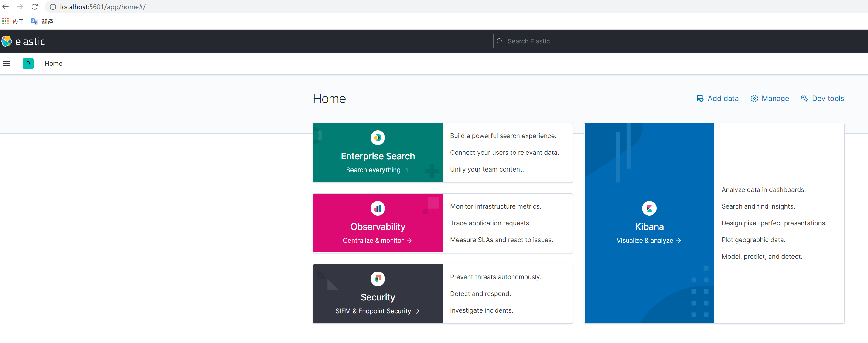Open the Google Translate bookmark

[x=42, y=22]
